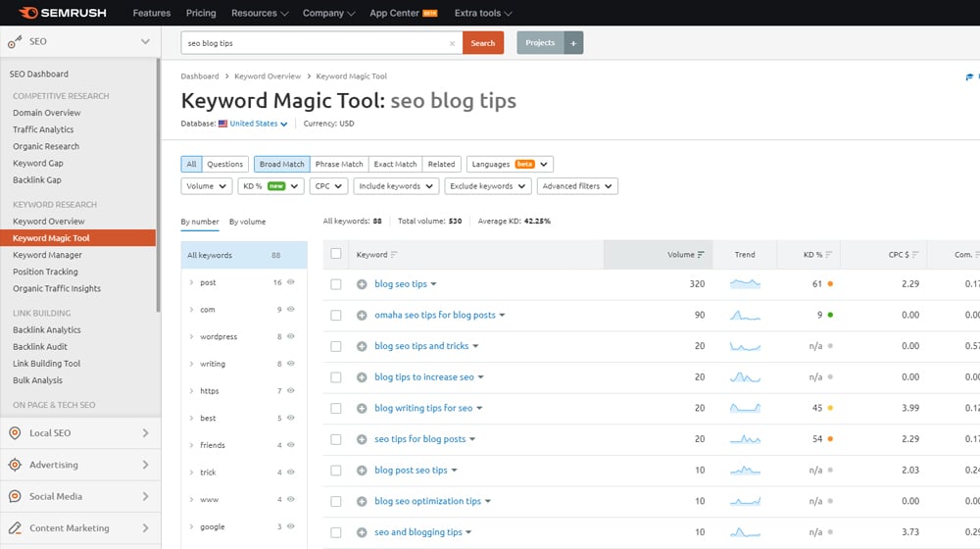Open the Volume filter dropdown
This screenshot has width=980, height=549.
[x=206, y=186]
